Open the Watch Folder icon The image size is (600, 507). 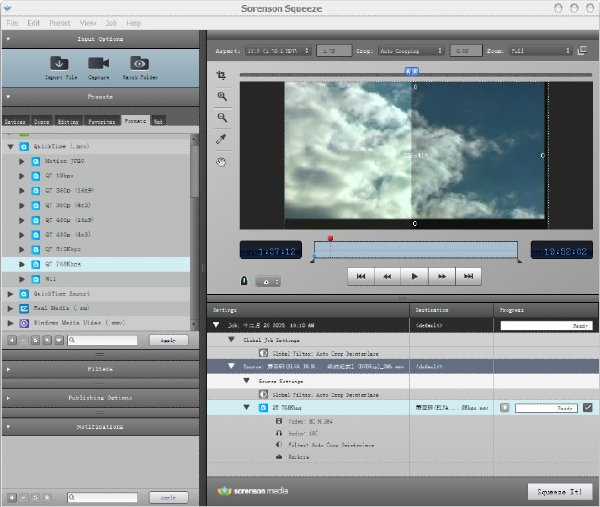141,62
